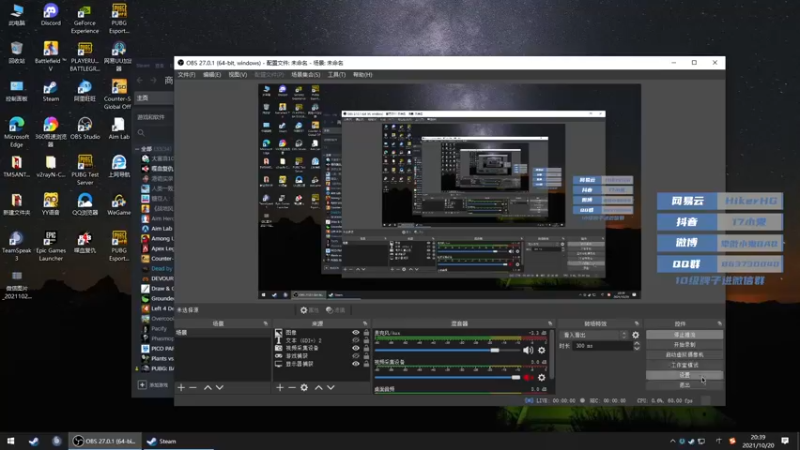Open the 编辑(E) menu
This screenshot has width=800, height=450.
[212, 74]
